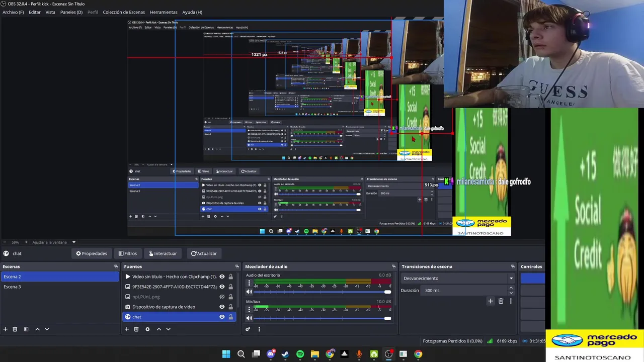
Task: Open the Editar menu
Action: point(35,12)
